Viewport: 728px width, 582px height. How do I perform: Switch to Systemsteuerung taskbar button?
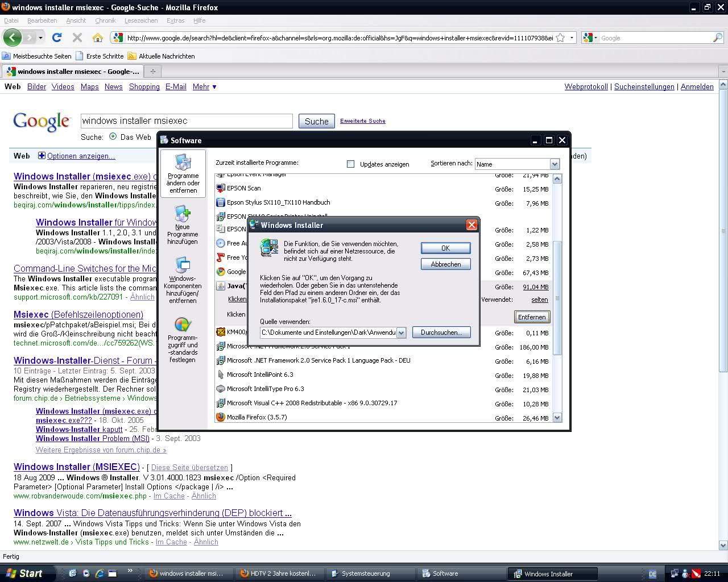(x=369, y=573)
